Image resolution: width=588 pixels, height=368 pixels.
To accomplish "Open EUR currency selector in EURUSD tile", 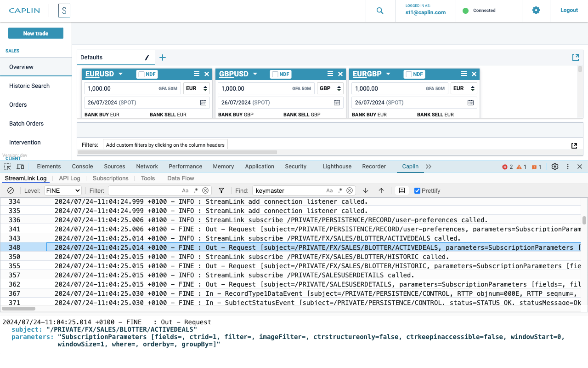I will (x=197, y=88).
